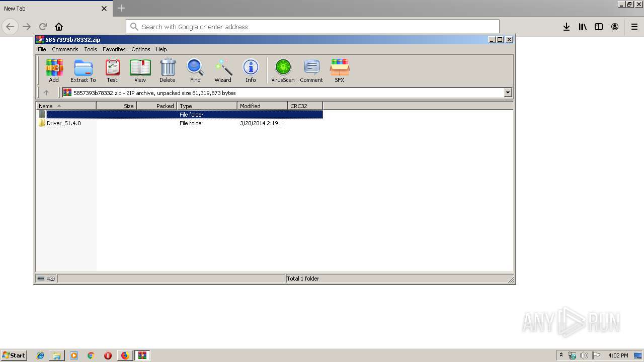Sort by Name column header
The width and height of the screenshot is (644, 362).
point(66,106)
